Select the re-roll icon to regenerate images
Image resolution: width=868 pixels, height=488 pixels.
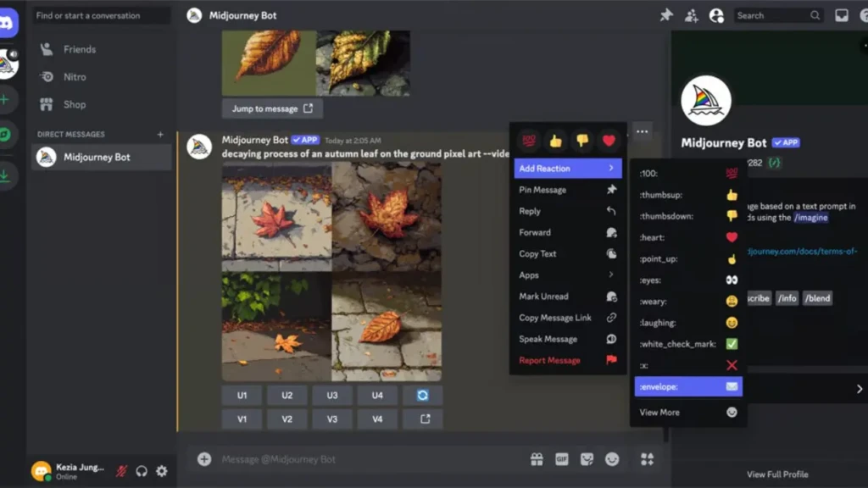click(422, 395)
